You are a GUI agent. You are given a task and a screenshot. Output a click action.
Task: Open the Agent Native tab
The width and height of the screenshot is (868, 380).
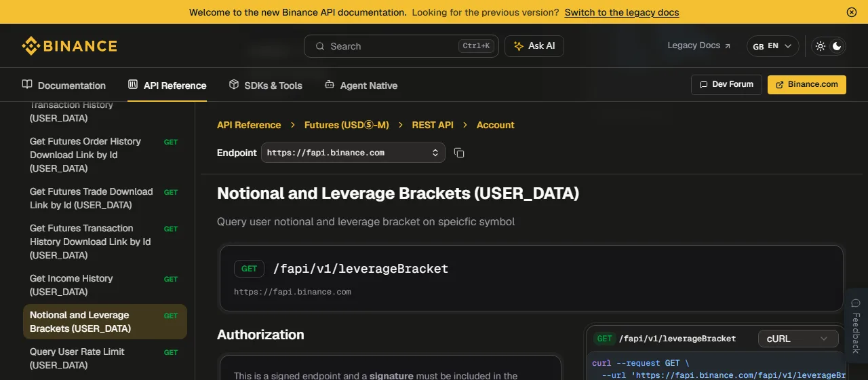pyautogui.click(x=361, y=85)
